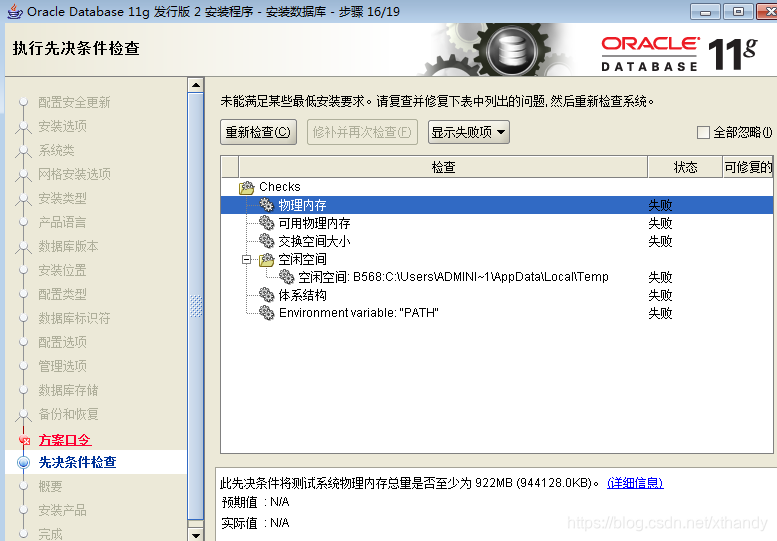Select the B568 Temp path free space row

point(497,277)
